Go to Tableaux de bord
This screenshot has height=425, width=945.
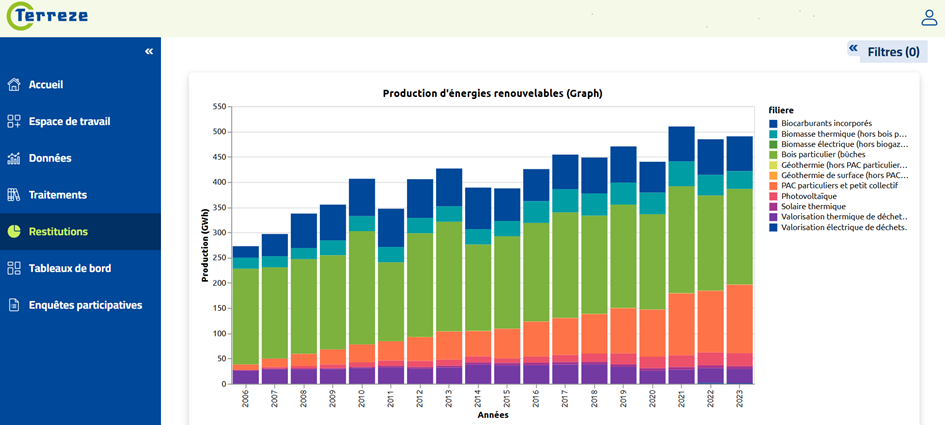pyautogui.click(x=70, y=268)
